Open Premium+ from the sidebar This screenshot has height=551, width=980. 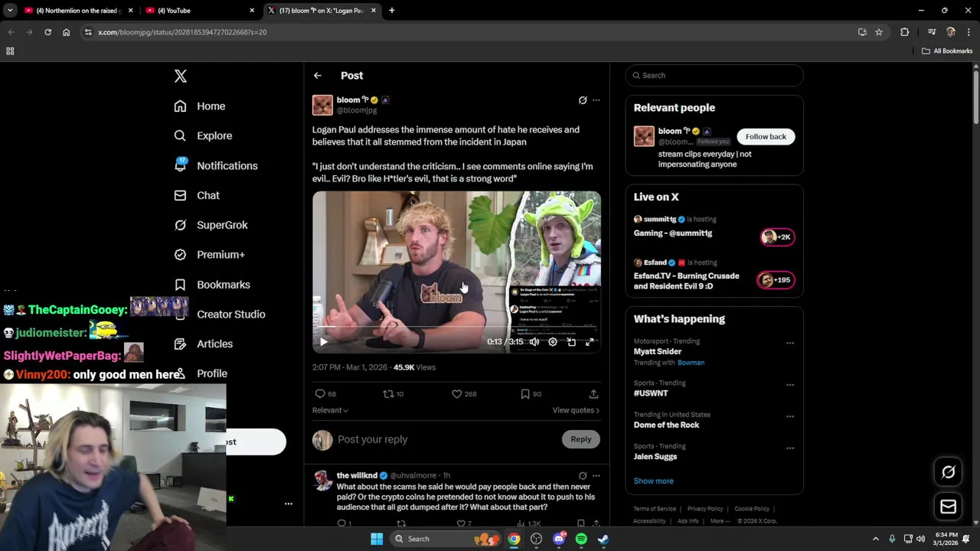click(209, 255)
